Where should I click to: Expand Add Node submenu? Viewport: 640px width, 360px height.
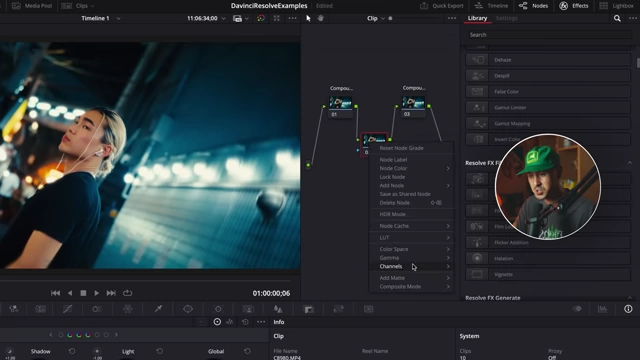(411, 185)
